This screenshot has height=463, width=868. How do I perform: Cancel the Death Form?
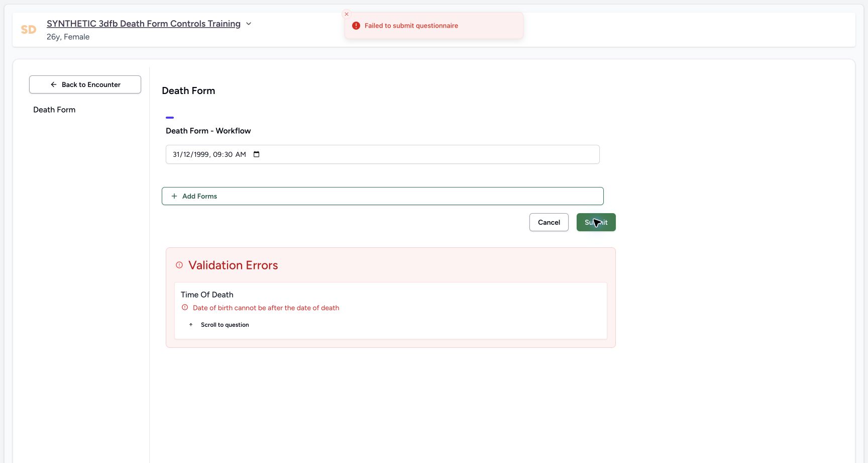[x=549, y=222]
